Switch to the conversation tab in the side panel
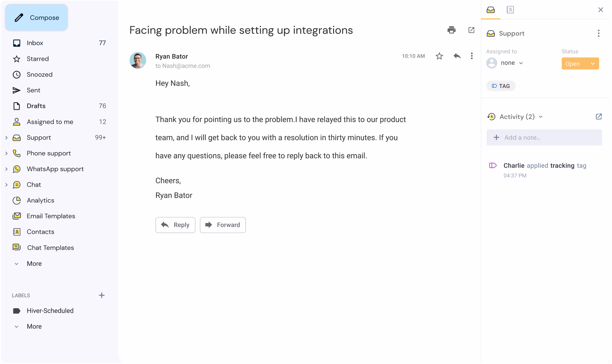Viewport: 612px width, 364px height. [491, 10]
